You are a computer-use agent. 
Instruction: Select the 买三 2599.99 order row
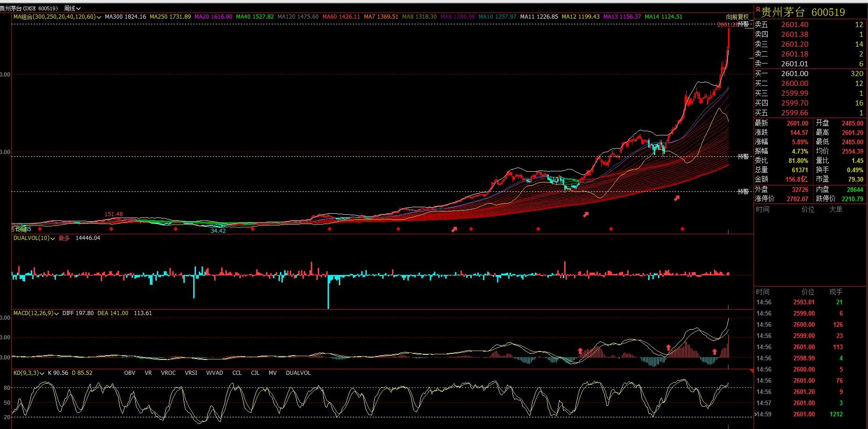point(810,93)
